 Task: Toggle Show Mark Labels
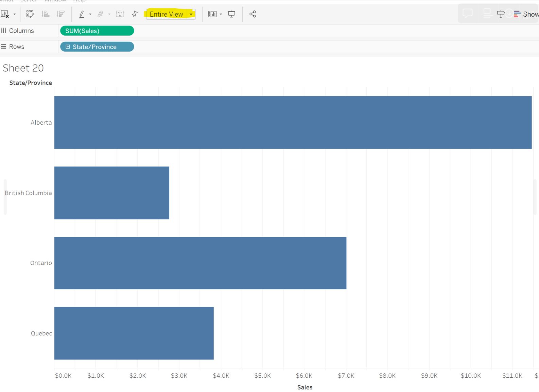(120, 14)
